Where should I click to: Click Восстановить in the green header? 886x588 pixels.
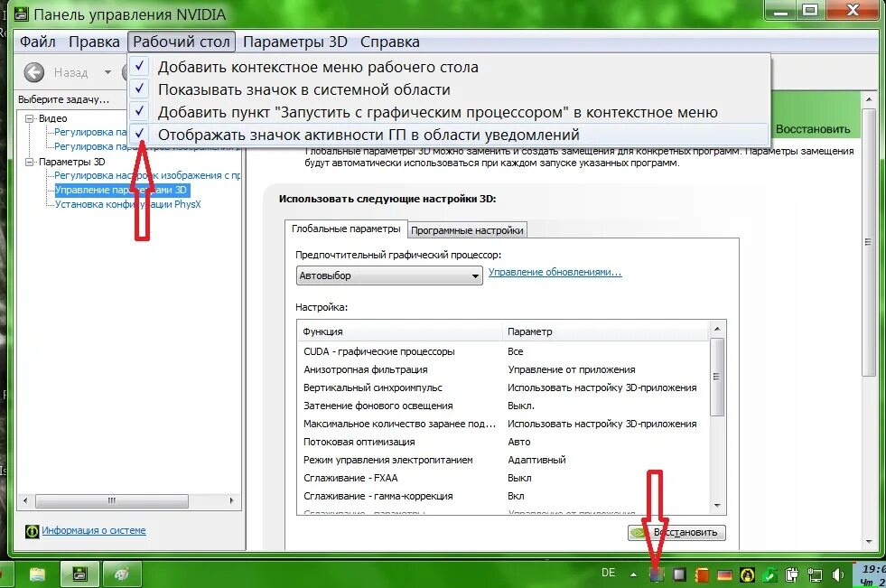(x=813, y=129)
